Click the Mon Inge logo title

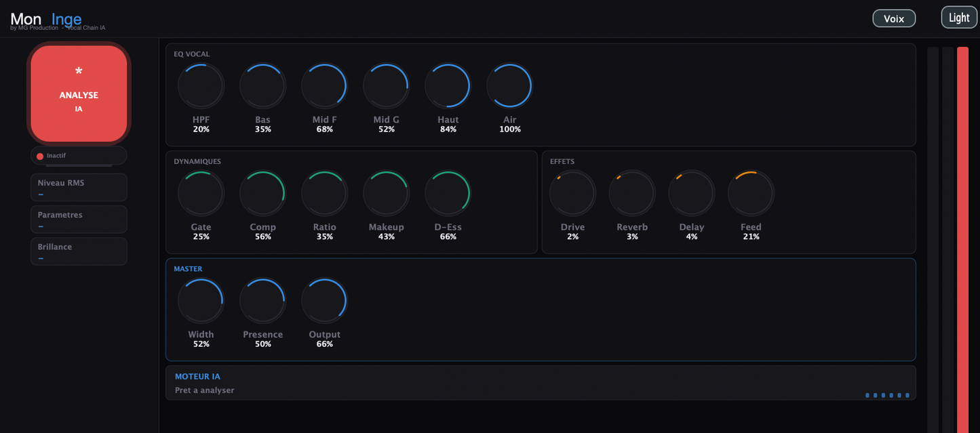46,19
